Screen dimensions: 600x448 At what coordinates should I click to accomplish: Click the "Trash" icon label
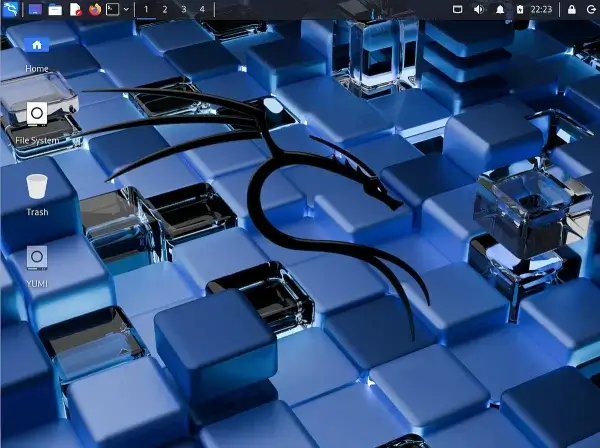37,212
